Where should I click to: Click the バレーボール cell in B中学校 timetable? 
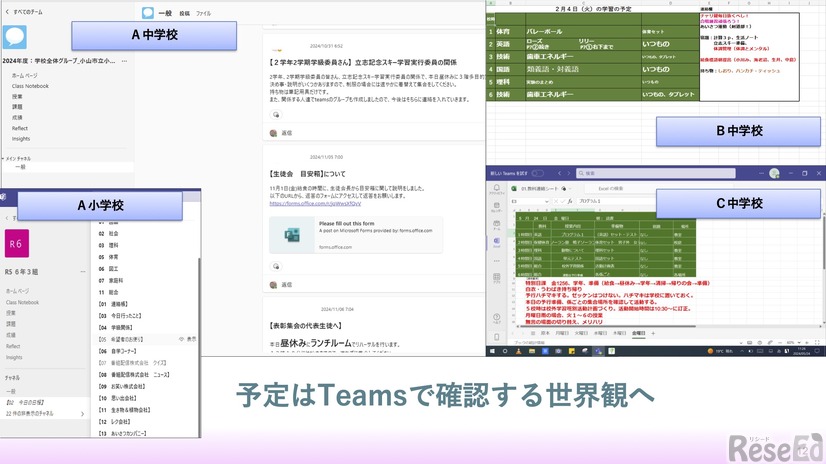582,31
